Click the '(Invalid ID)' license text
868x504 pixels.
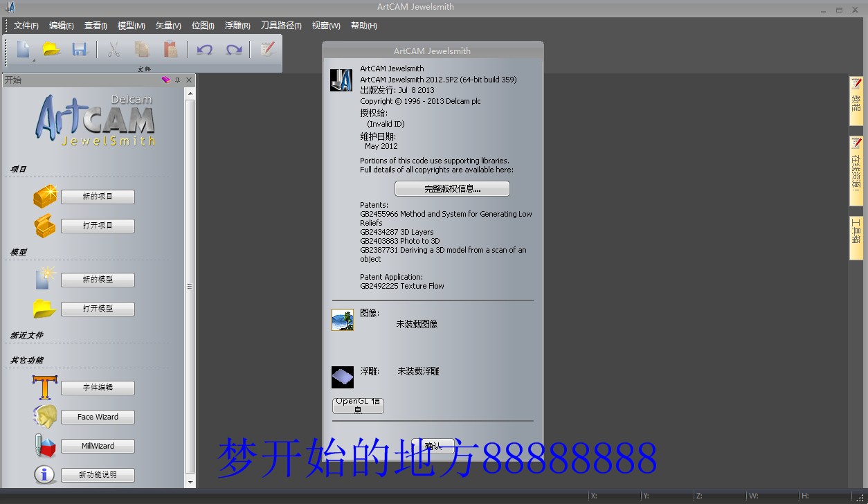click(x=386, y=124)
